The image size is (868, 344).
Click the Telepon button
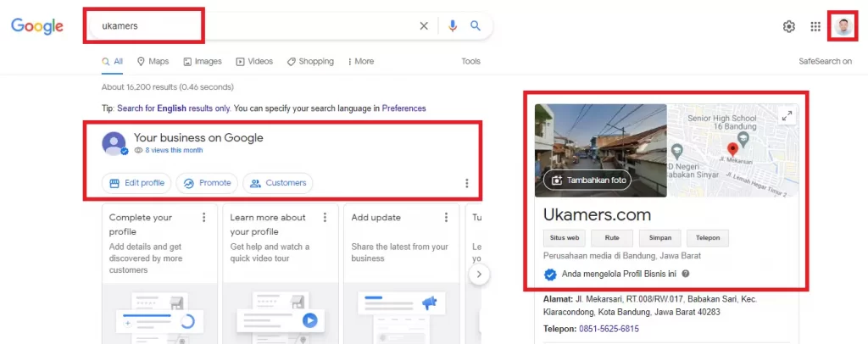coord(708,238)
